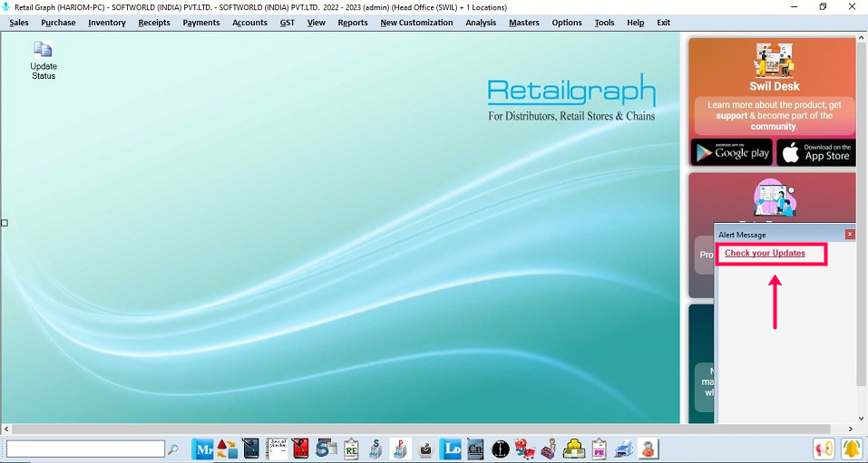Viewport: 868px width, 463px height.
Task: Close the Alert Message popup
Action: click(850, 235)
